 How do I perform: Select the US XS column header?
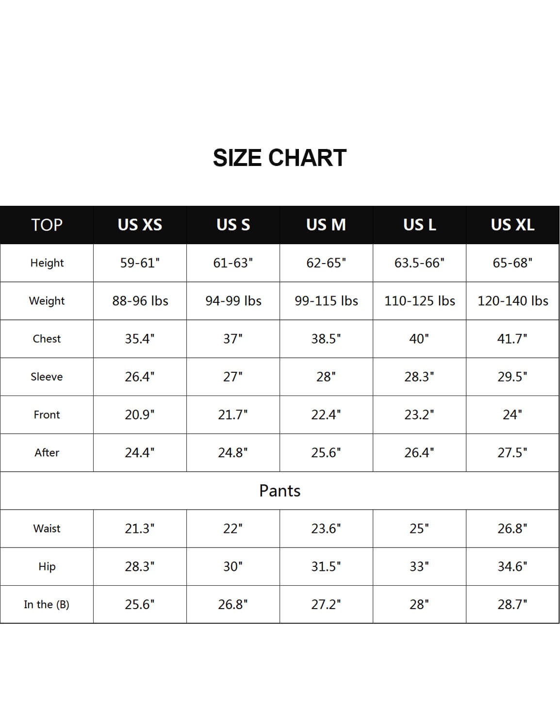(140, 225)
